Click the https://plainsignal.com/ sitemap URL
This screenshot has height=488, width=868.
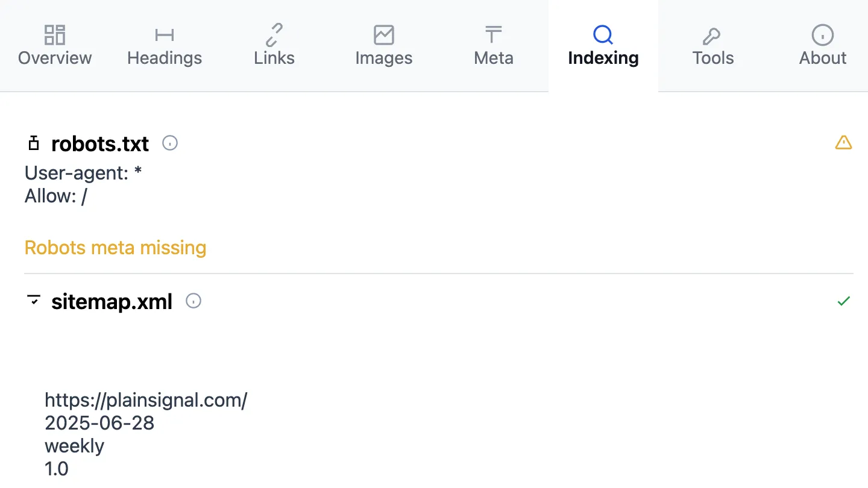click(x=146, y=400)
